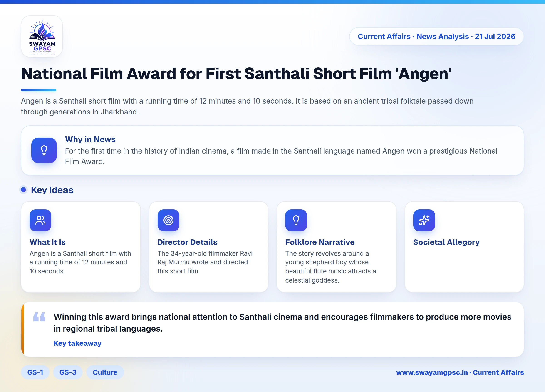Click the text about Ravi Raj Murmu
545x392 pixels.
[x=205, y=262]
